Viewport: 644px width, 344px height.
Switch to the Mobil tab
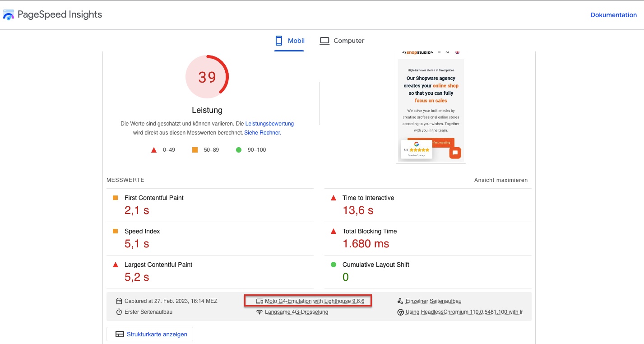point(289,41)
